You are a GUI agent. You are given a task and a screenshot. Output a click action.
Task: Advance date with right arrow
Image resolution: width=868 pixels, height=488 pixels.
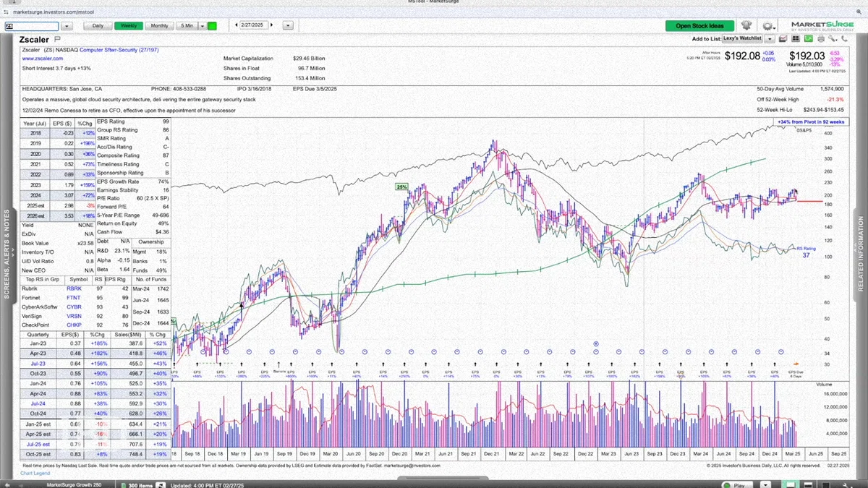(271, 25)
